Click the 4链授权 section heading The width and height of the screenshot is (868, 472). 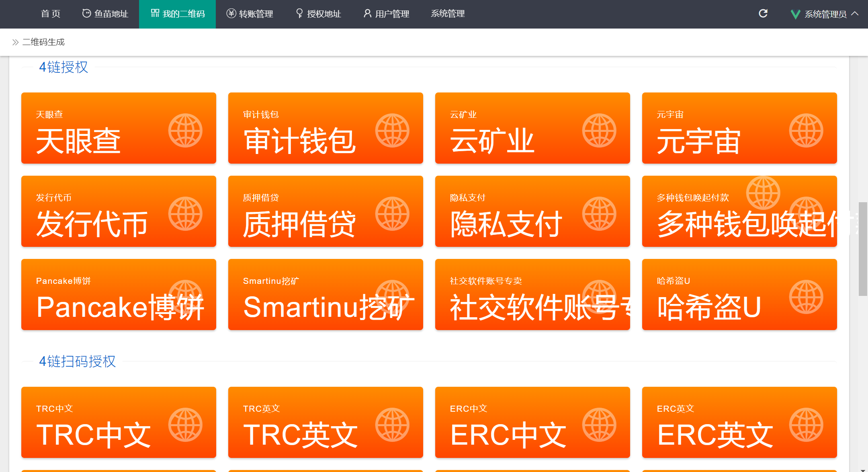(x=63, y=67)
